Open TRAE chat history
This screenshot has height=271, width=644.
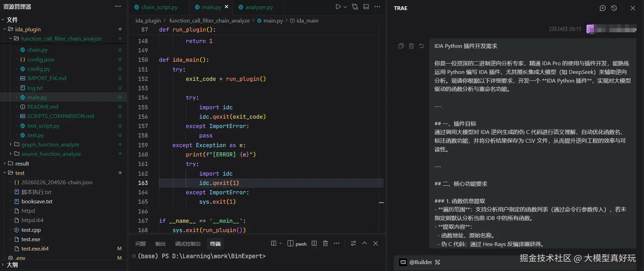pos(614,8)
